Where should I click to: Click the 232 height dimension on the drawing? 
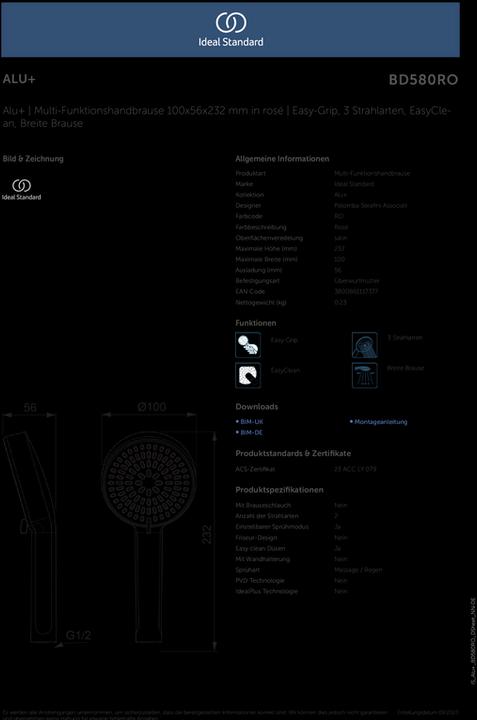coord(207,534)
